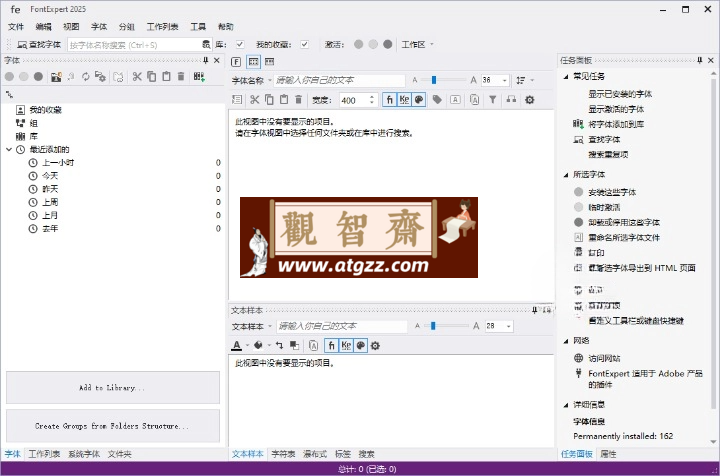Image resolution: width=720 pixels, height=476 pixels.
Task: Switch to the 字符表 tab
Action: click(x=283, y=454)
